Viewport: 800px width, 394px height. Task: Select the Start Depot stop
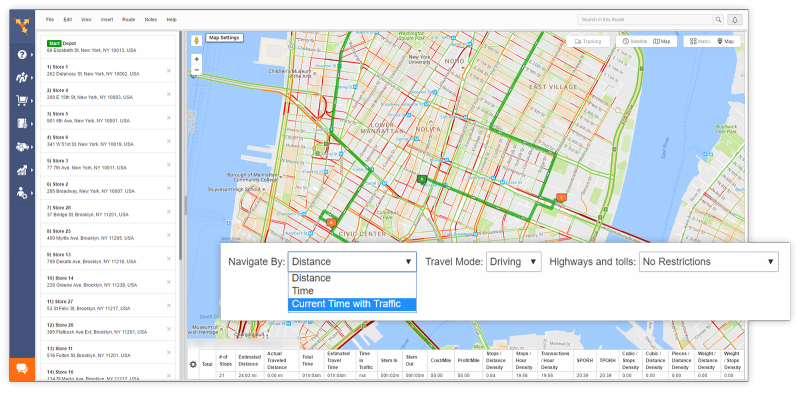(108, 47)
